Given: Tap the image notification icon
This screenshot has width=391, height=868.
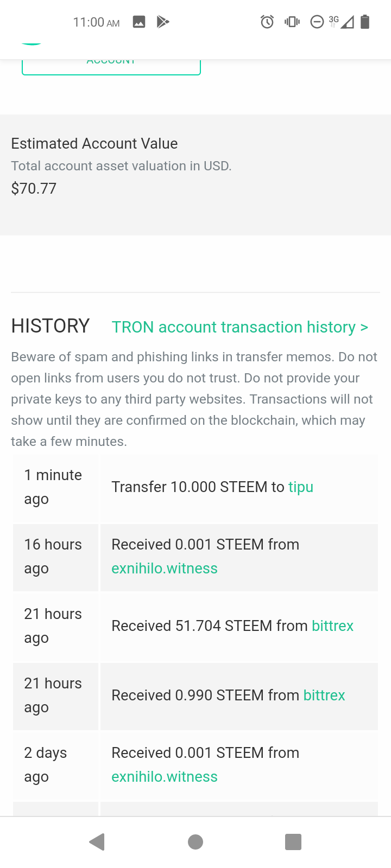Looking at the screenshot, I should click(x=139, y=22).
